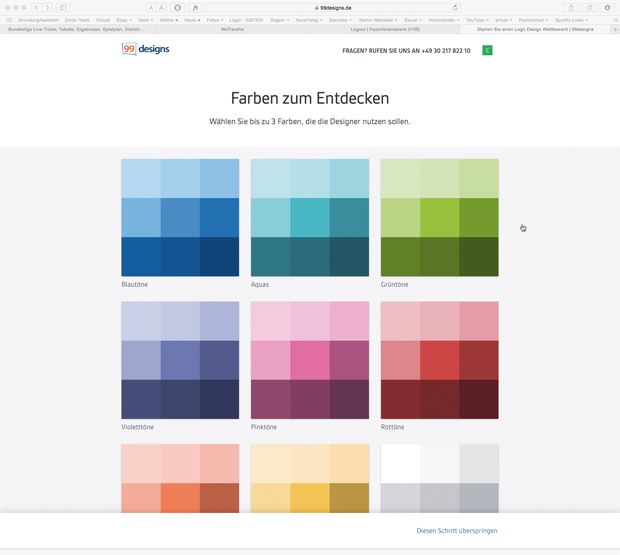Select the Blautöne color palette
This screenshot has height=555, width=620.
pyautogui.click(x=180, y=217)
